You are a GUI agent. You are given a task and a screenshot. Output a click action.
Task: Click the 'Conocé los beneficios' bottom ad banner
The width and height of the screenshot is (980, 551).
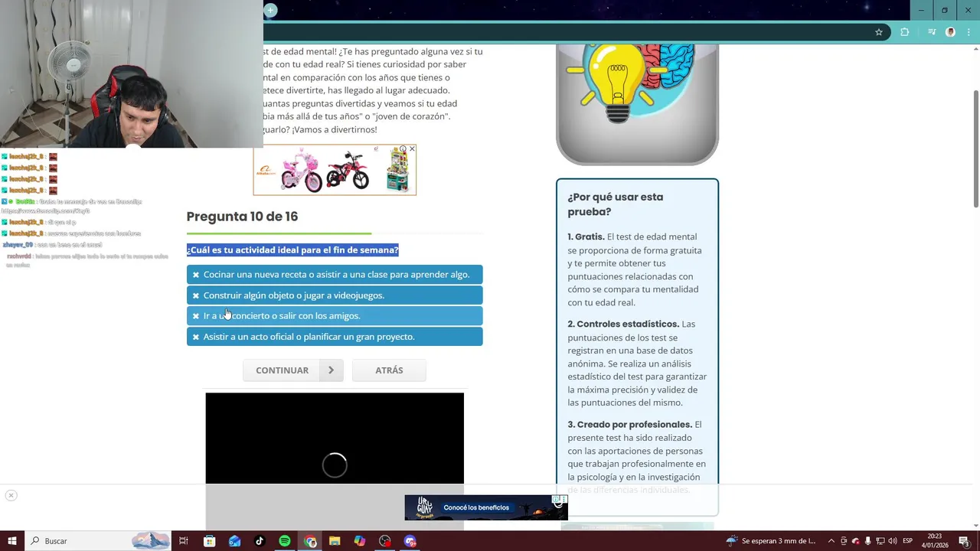coord(485,507)
